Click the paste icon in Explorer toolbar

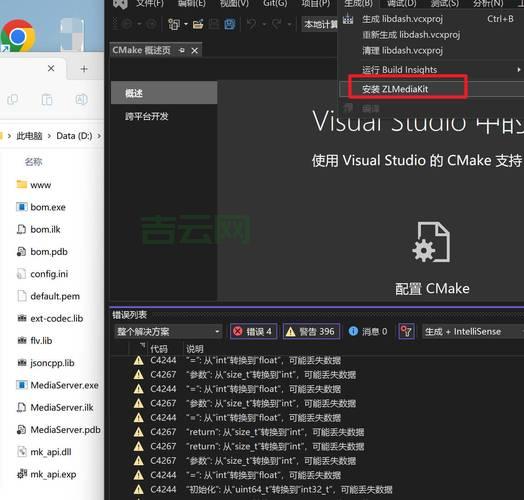pos(47,99)
